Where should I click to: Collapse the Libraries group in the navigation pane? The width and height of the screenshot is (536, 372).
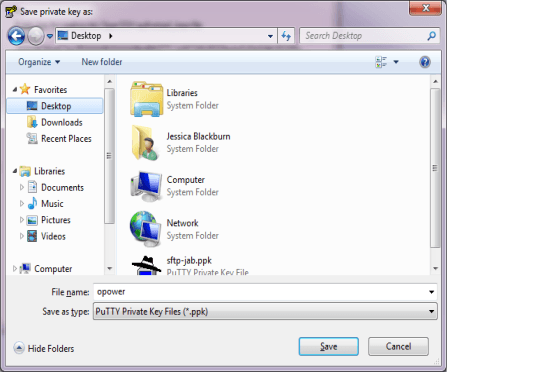click(15, 171)
